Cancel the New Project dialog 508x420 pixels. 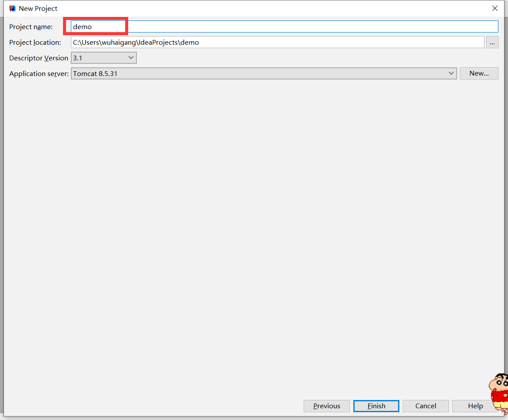[x=426, y=406]
